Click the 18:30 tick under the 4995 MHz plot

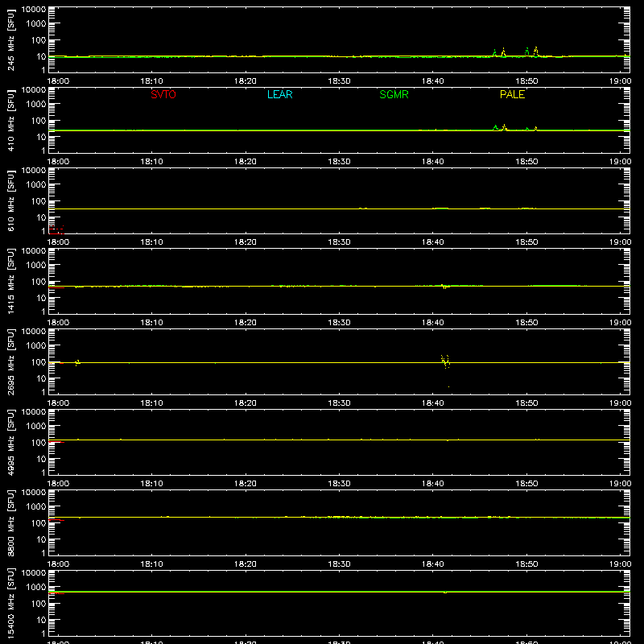click(x=339, y=484)
